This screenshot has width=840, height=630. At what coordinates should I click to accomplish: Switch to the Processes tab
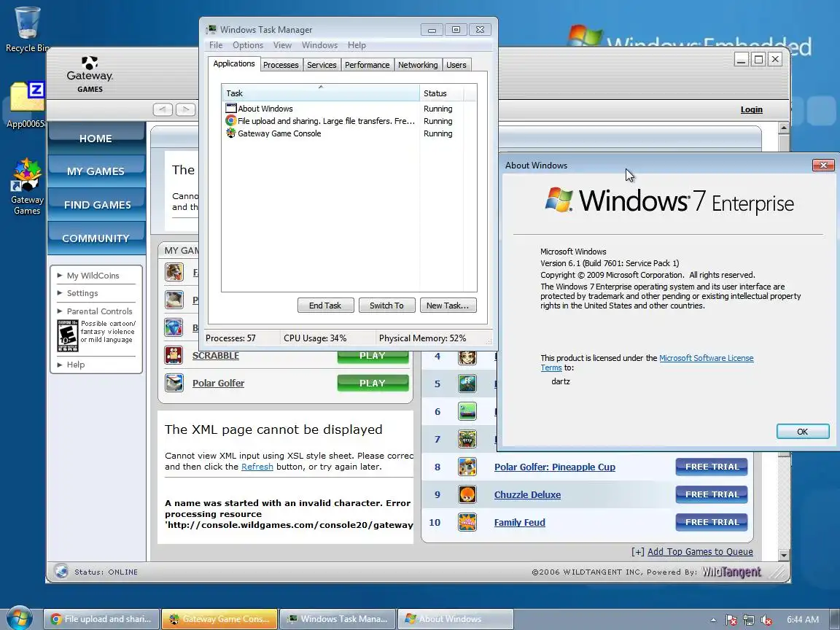click(x=281, y=65)
